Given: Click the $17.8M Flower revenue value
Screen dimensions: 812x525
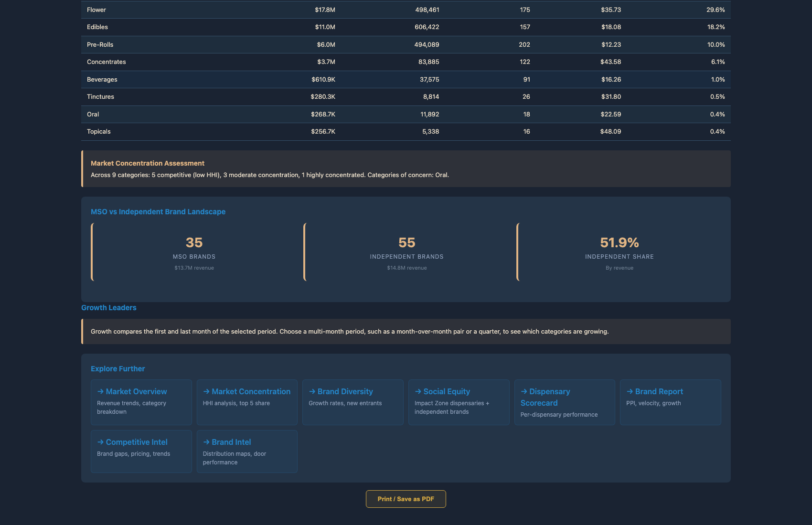Looking at the screenshot, I should click(325, 10).
